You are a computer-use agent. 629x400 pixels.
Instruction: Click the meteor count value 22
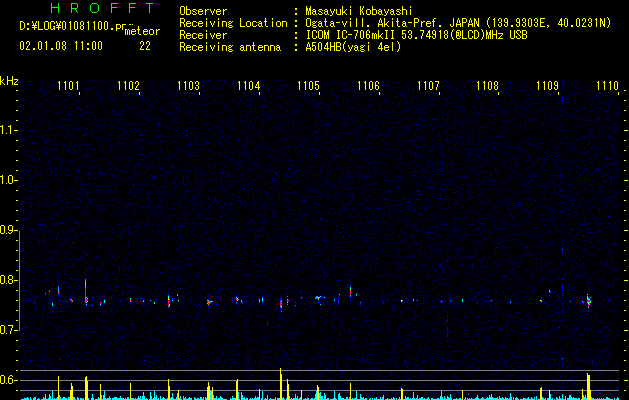pos(145,46)
